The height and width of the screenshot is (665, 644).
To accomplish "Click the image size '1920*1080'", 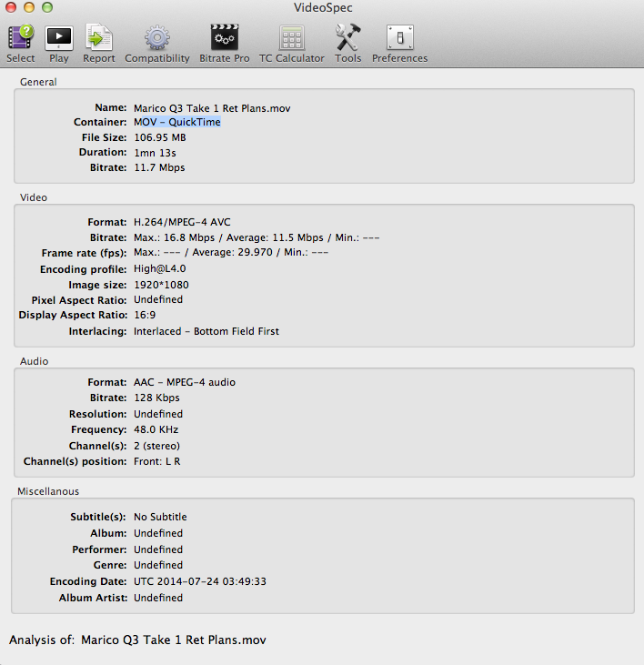I will tap(161, 285).
